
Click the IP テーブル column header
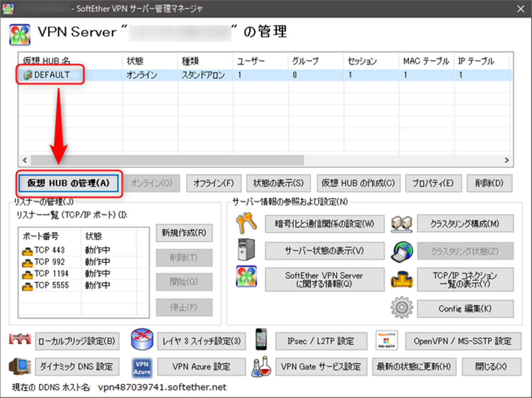pos(482,61)
